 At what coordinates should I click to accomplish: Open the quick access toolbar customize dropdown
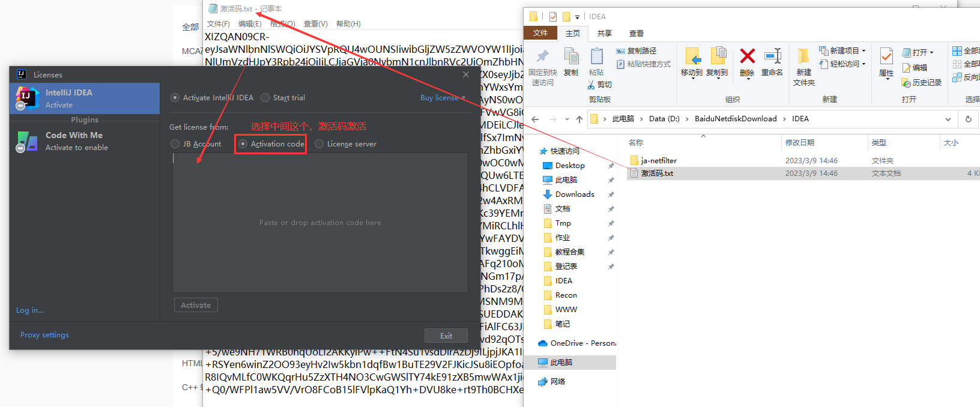pyautogui.click(x=577, y=17)
